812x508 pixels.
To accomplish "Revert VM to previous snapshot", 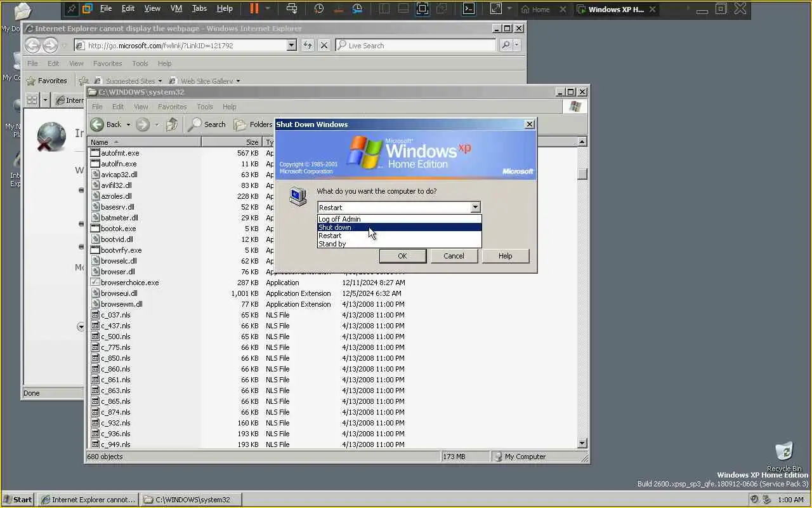I will (338, 9).
